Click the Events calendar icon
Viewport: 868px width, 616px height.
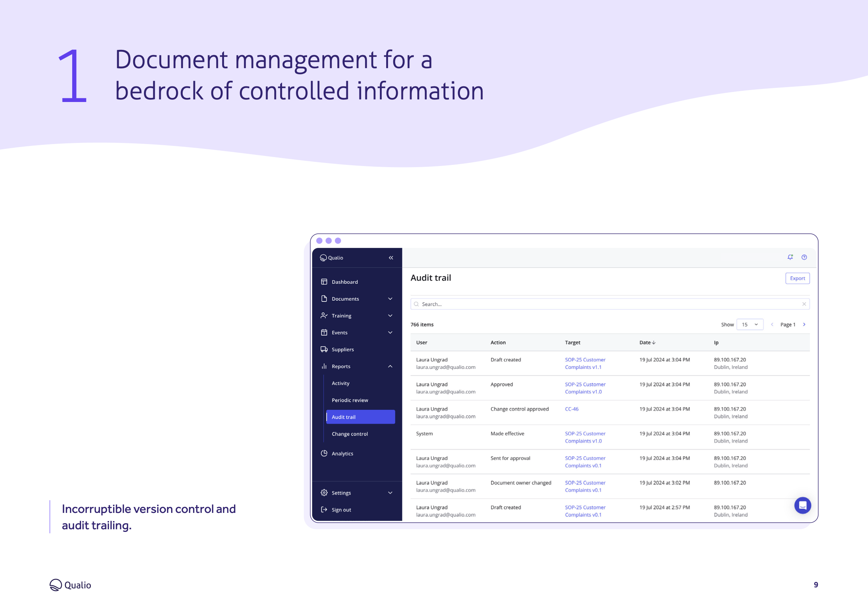(324, 332)
